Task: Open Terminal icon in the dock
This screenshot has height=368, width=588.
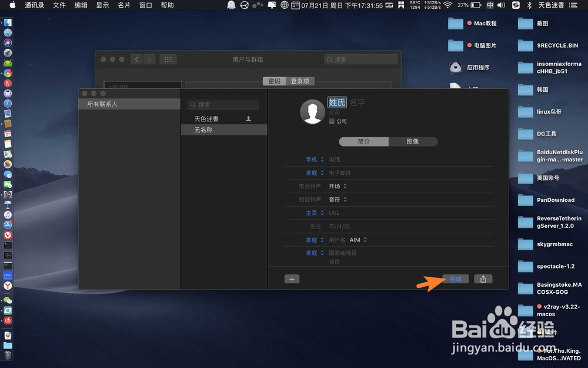Action: pos(8,245)
